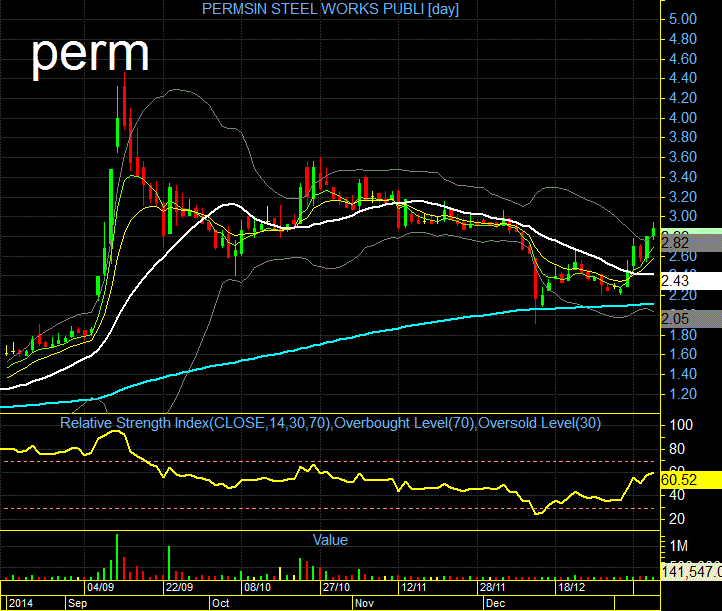Click the 'Value' volume panel title
This screenshot has height=611, width=722.
tap(330, 540)
